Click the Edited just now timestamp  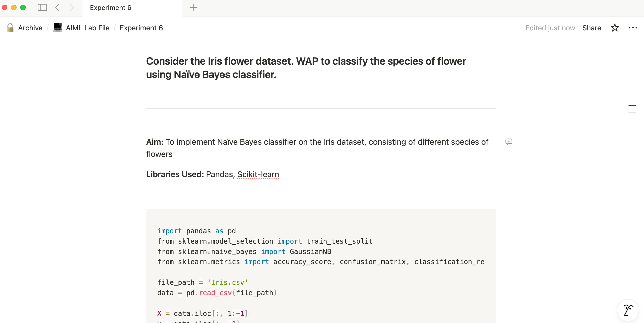(x=550, y=28)
